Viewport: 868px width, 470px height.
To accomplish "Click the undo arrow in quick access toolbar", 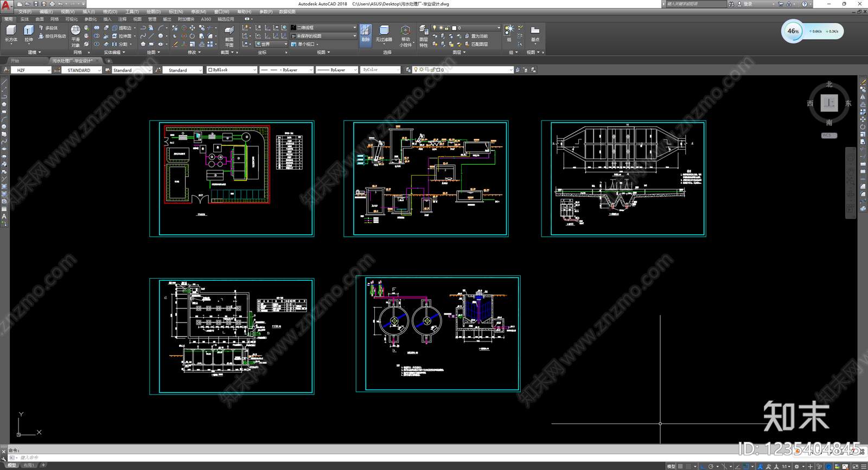I will 61,4.
